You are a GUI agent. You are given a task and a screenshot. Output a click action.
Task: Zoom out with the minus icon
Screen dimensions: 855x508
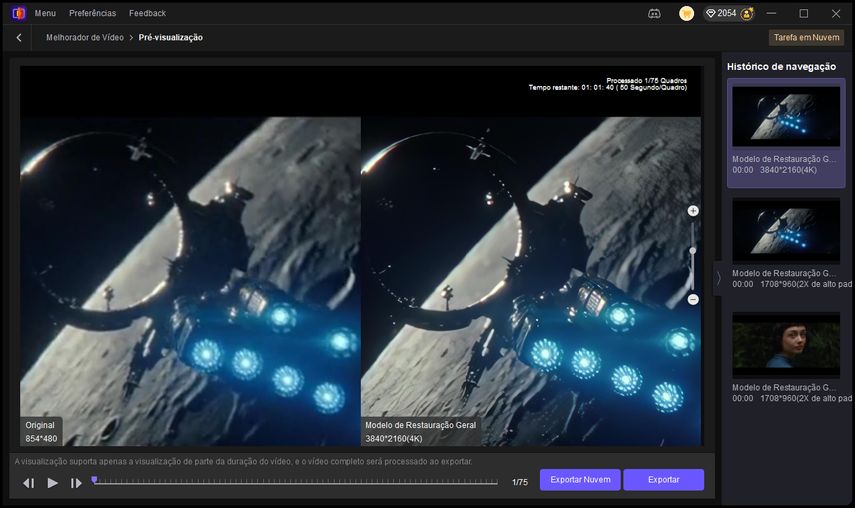(x=693, y=299)
